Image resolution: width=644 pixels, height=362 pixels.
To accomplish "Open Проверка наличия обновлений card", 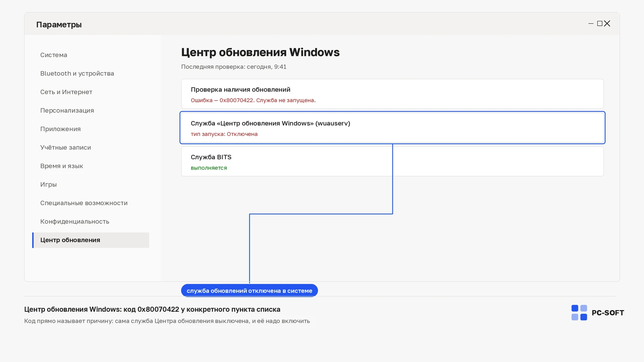I will click(392, 94).
